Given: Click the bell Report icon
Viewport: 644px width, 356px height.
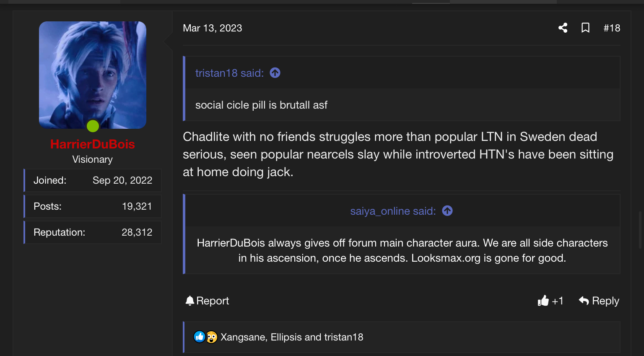Looking at the screenshot, I should (x=190, y=301).
